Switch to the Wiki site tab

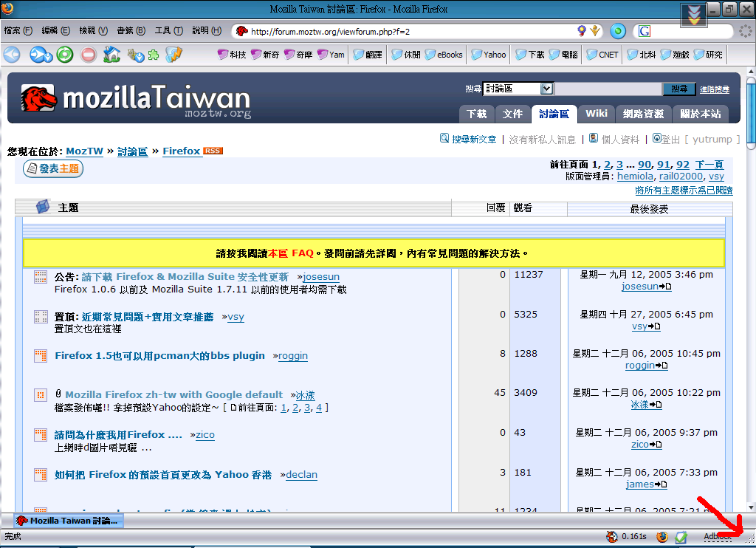596,113
